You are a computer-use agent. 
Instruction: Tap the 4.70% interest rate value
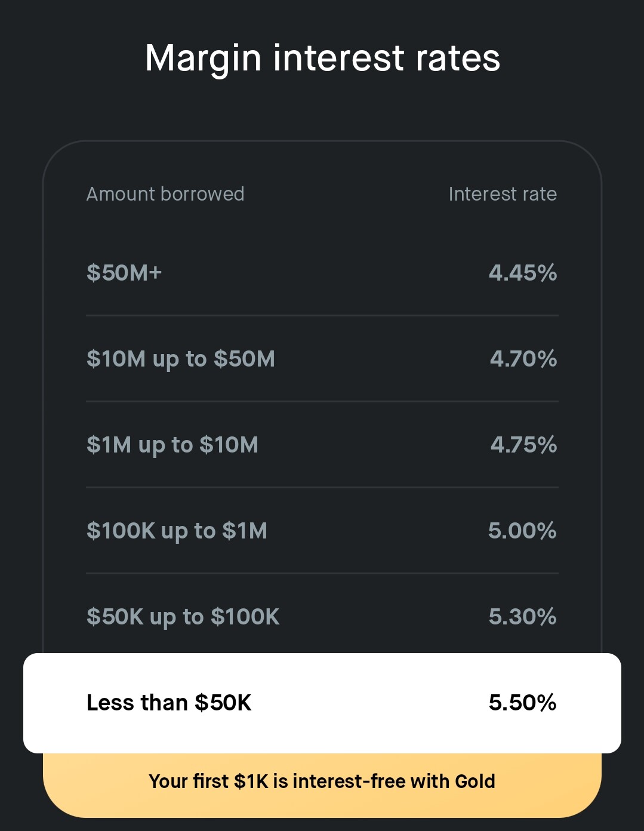tap(523, 359)
